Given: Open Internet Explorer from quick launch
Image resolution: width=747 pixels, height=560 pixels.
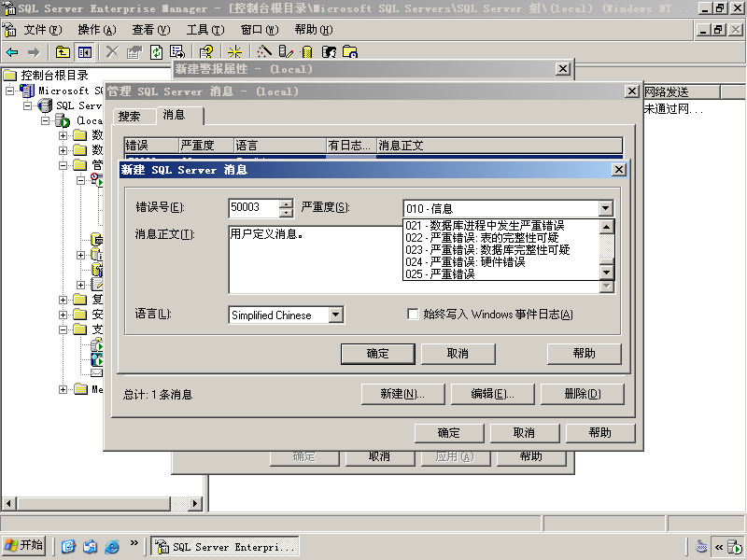Looking at the screenshot, I should (x=112, y=546).
